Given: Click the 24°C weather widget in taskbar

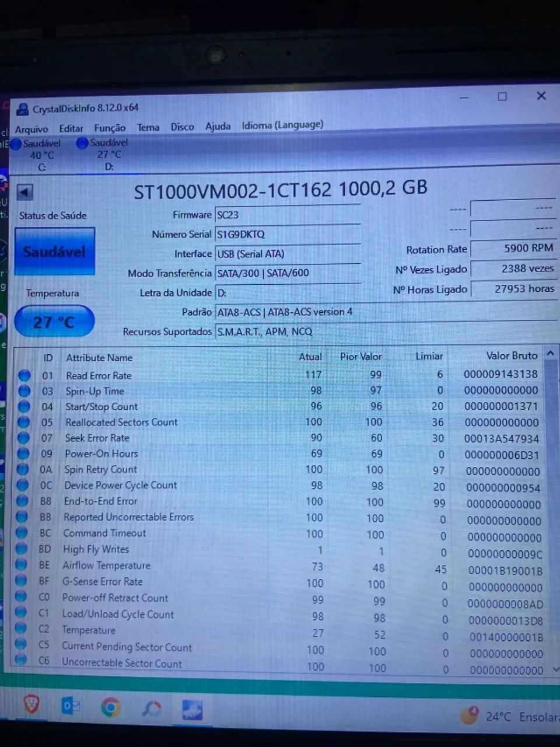Looking at the screenshot, I should point(510,716).
